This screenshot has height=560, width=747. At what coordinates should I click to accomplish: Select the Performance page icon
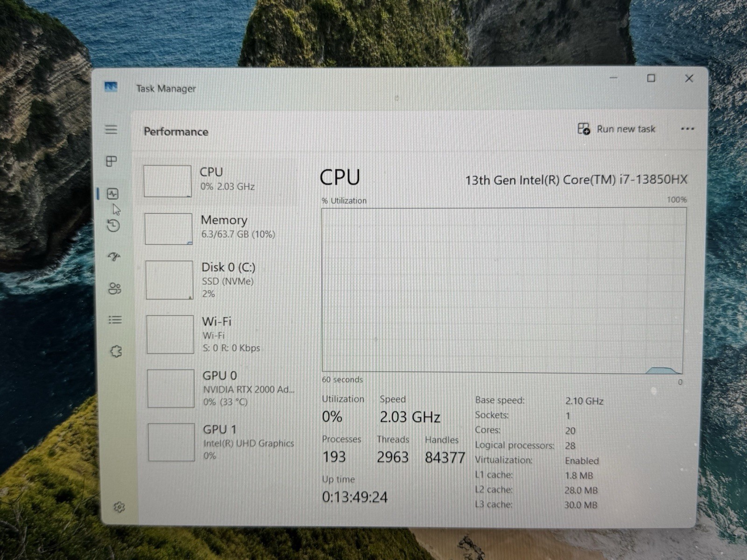[x=113, y=194]
